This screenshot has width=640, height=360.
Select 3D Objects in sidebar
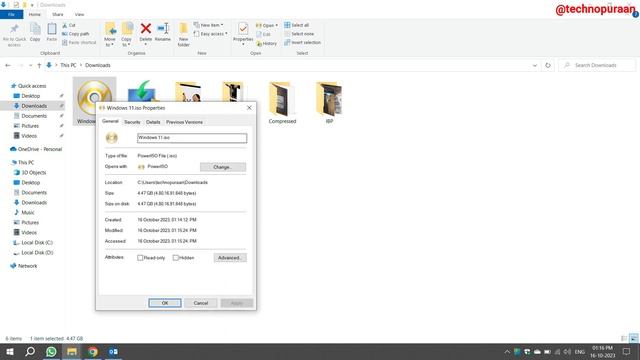(x=30, y=173)
